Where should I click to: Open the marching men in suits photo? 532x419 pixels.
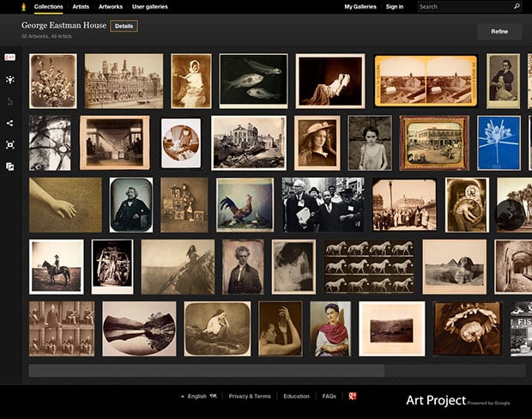[323, 204]
